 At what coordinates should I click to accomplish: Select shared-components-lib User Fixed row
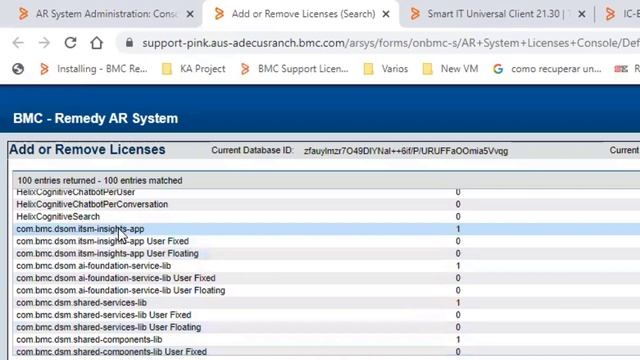[x=327, y=352]
